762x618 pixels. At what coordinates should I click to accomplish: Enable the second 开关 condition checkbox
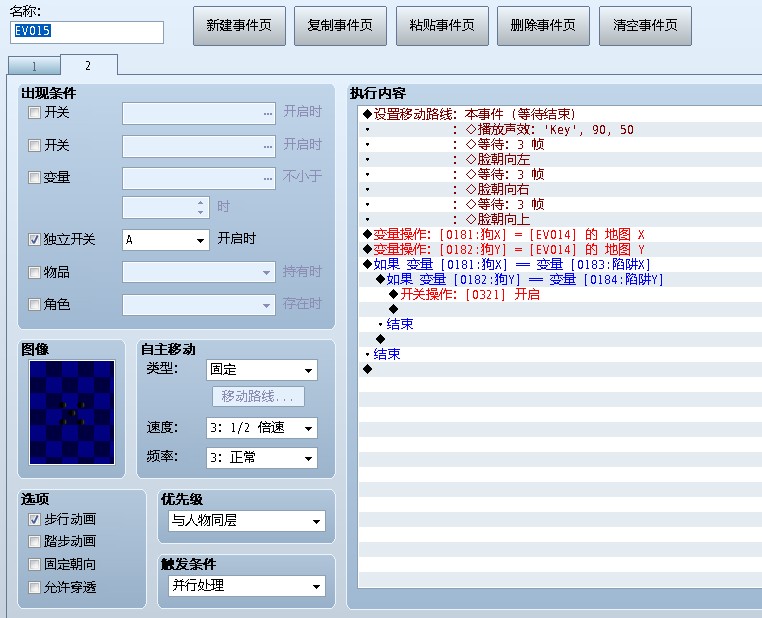[x=34, y=145]
